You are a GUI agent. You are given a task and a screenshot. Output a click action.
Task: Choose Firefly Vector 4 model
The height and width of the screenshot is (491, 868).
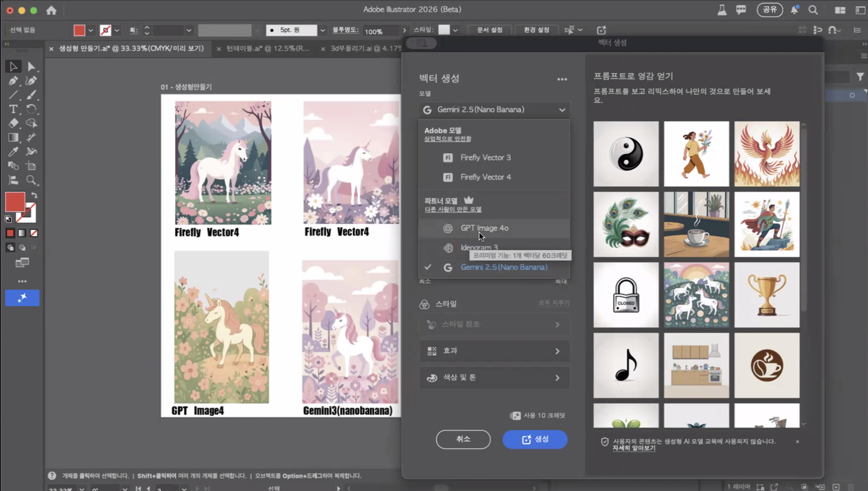(494, 177)
